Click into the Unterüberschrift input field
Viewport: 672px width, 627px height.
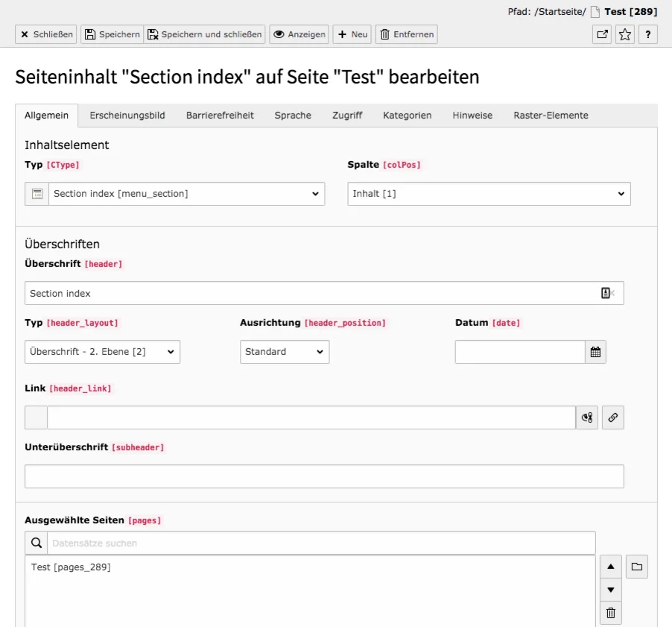point(324,476)
